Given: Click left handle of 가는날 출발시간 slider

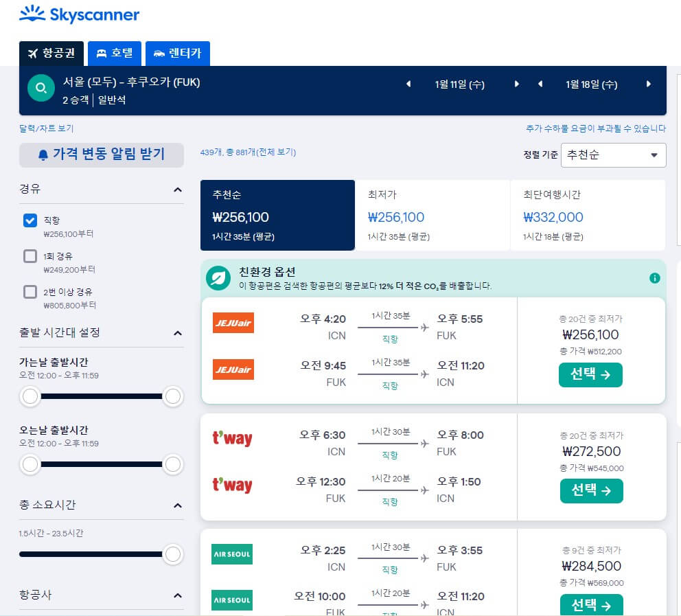Looking at the screenshot, I should point(30,396).
